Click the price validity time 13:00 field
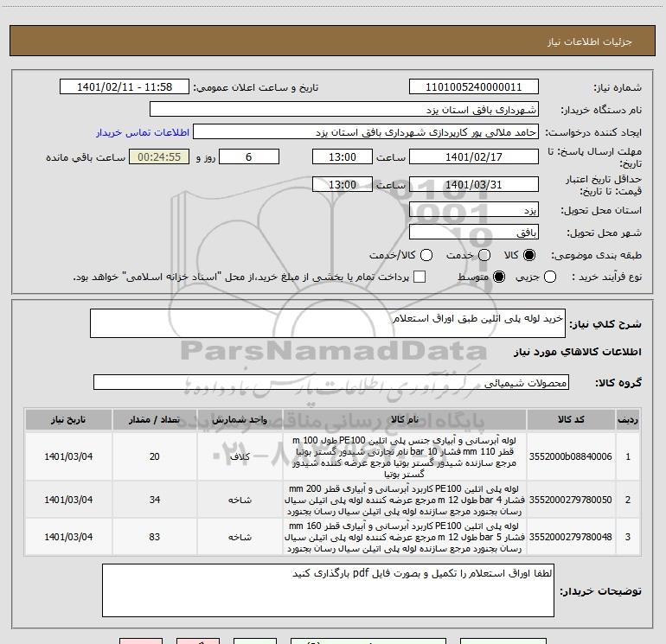Image resolution: width=666 pixels, height=644 pixels. [x=343, y=185]
